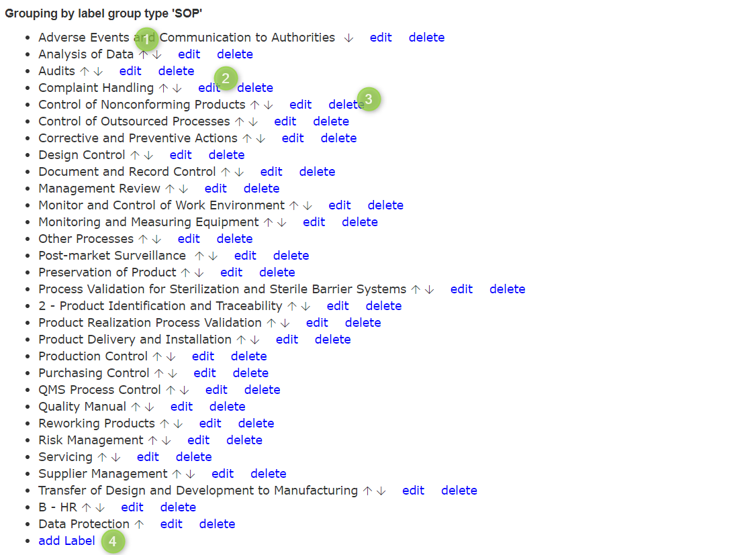
Task: Delete the Control of Nonconforming Products label
Action: click(x=346, y=105)
